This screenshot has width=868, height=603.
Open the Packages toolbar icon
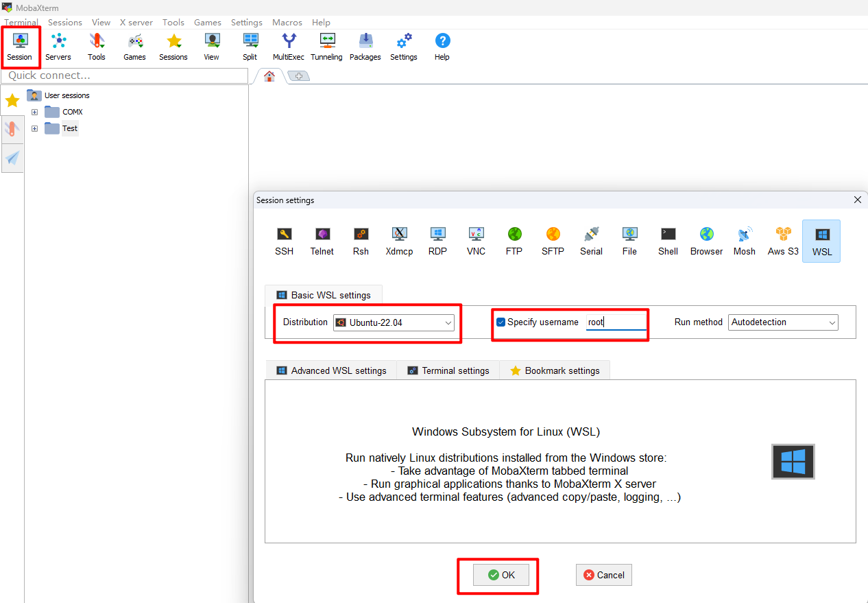tap(365, 47)
